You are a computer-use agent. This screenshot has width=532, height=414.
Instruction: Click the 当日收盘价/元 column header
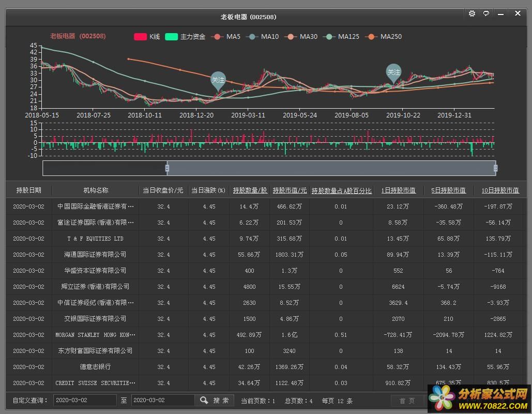pyautogui.click(x=163, y=190)
